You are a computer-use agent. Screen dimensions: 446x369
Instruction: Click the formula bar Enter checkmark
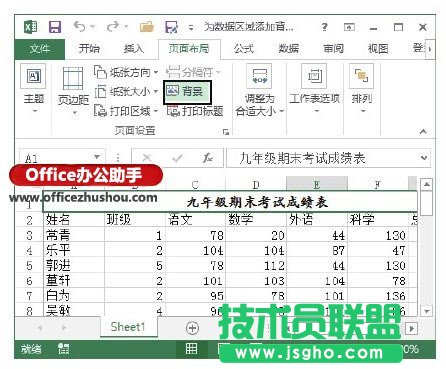click(x=177, y=157)
